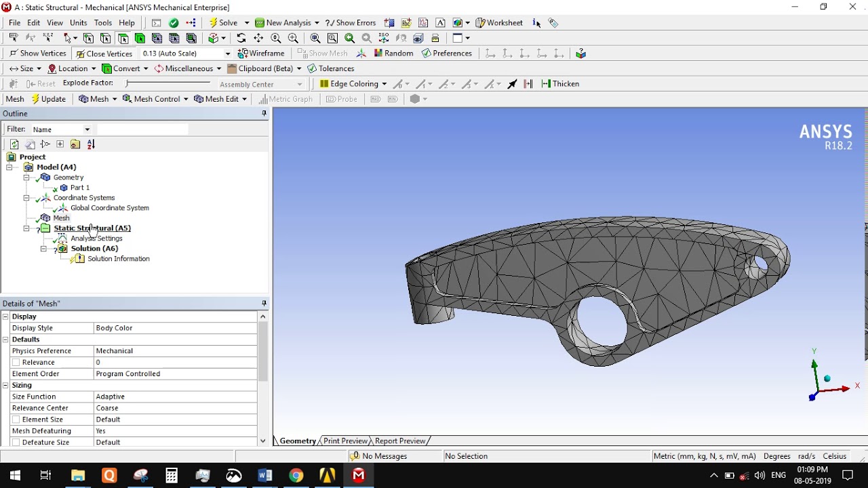The width and height of the screenshot is (868, 488).
Task: Click the folder icon in Outline toolbar
Action: point(75,144)
